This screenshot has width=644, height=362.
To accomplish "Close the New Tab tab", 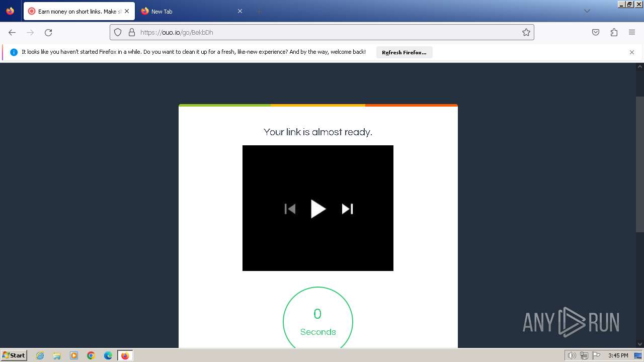I will [240, 11].
